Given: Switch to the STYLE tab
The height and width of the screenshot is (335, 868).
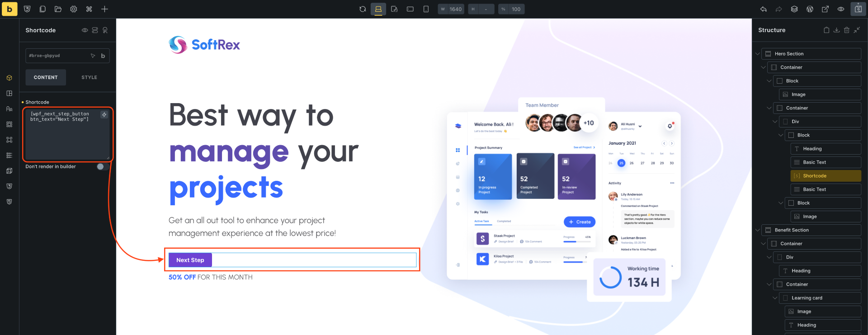Looking at the screenshot, I should 90,77.
